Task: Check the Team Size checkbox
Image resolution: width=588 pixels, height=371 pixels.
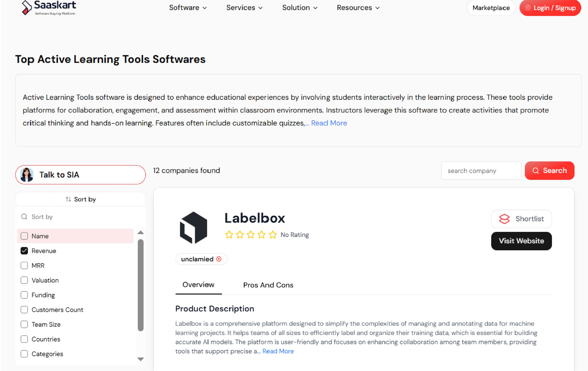Action: [x=24, y=324]
